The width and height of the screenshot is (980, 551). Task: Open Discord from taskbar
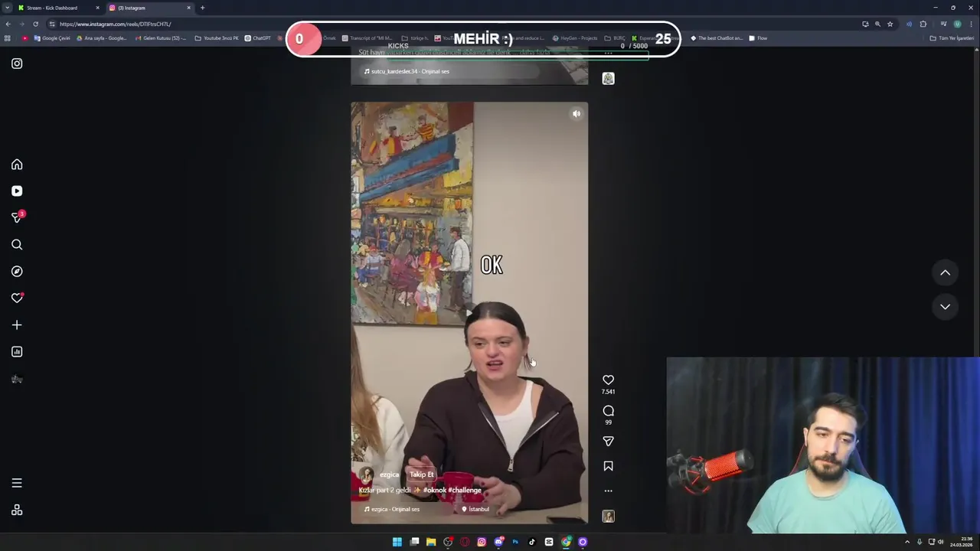click(498, 542)
